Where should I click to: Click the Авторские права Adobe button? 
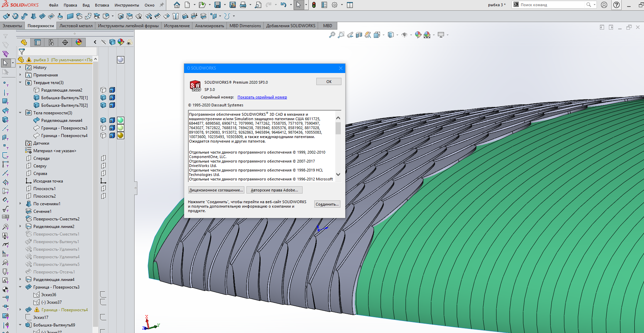(x=274, y=190)
